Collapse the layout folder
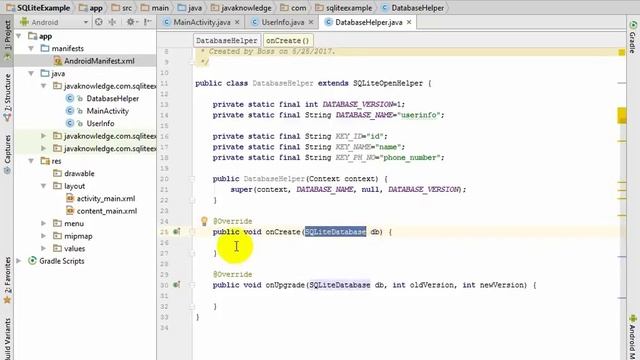 (x=43, y=186)
